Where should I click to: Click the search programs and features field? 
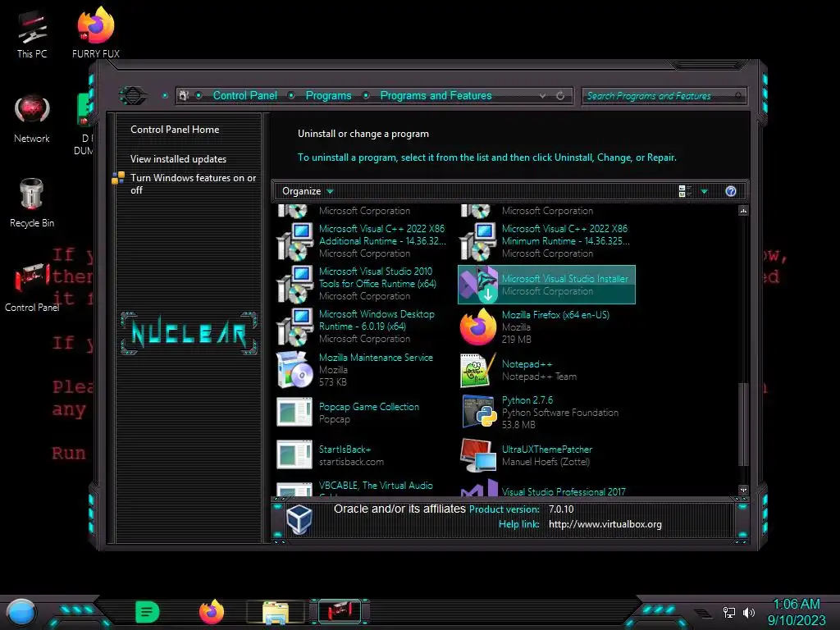[x=663, y=96]
